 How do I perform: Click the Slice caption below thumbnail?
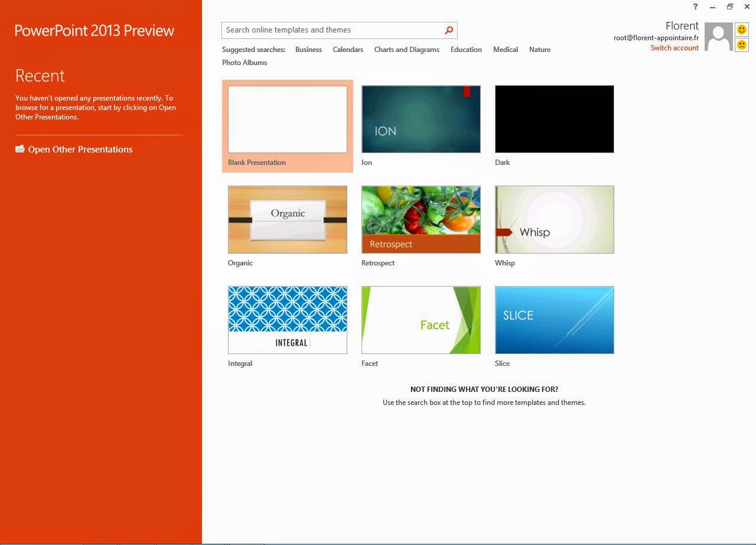point(503,364)
